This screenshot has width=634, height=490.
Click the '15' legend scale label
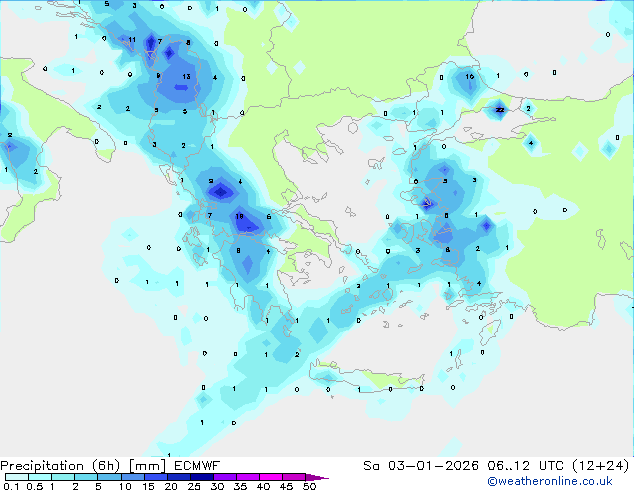point(148,486)
